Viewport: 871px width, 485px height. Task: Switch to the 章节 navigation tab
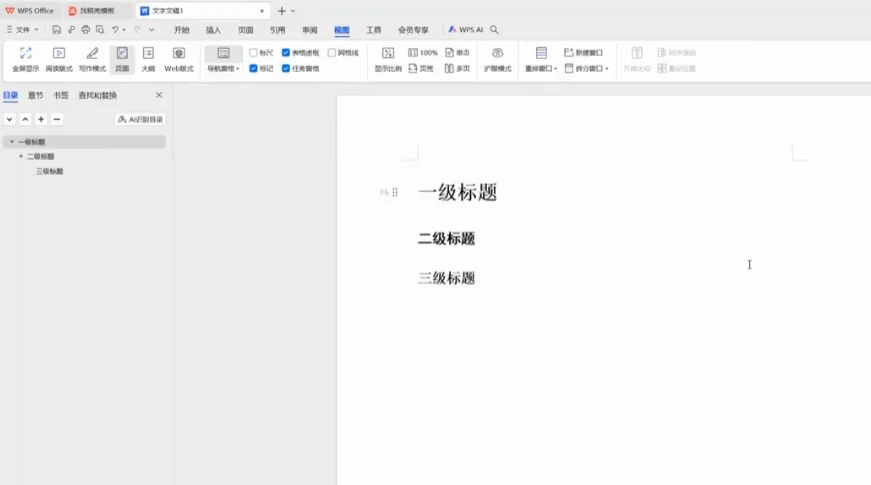pyautogui.click(x=36, y=96)
